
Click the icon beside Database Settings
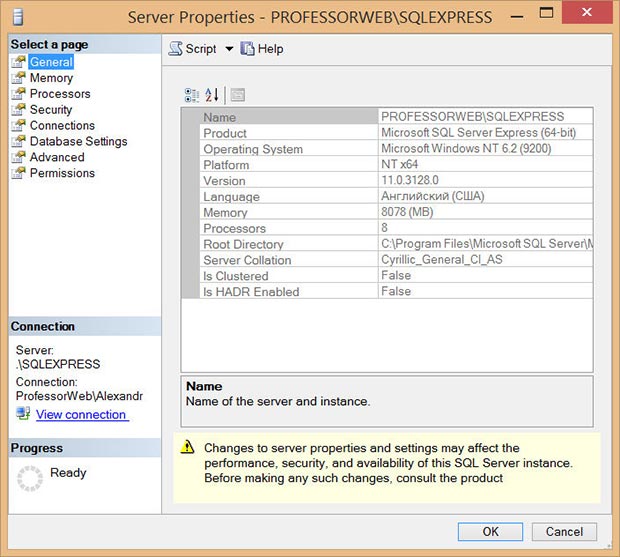pos(18,141)
